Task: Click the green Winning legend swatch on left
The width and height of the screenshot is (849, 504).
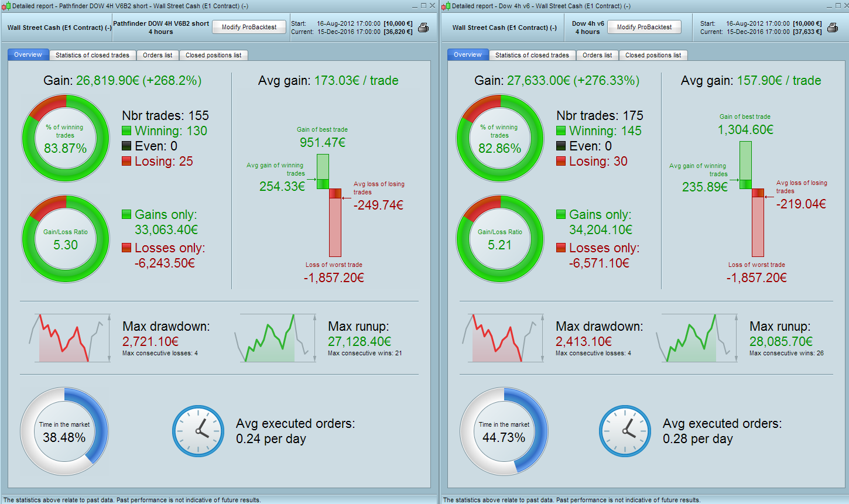Action: (126, 131)
